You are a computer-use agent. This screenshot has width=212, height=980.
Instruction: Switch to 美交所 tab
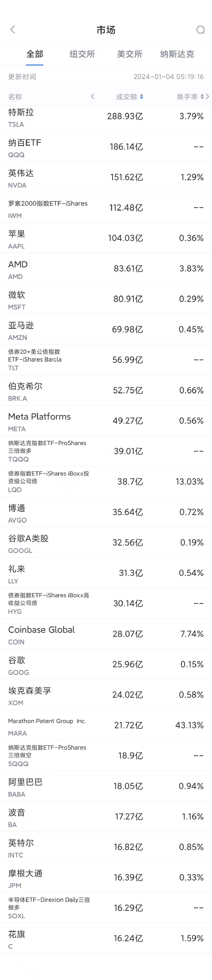click(130, 54)
